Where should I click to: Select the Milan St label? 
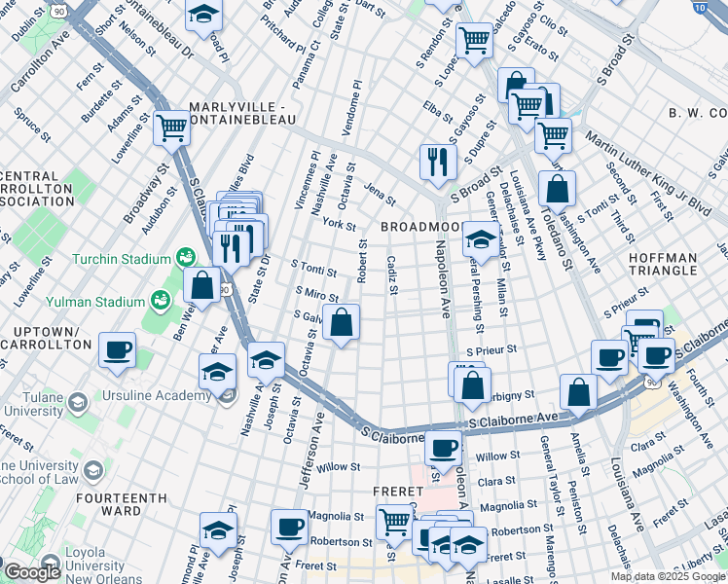point(501,297)
